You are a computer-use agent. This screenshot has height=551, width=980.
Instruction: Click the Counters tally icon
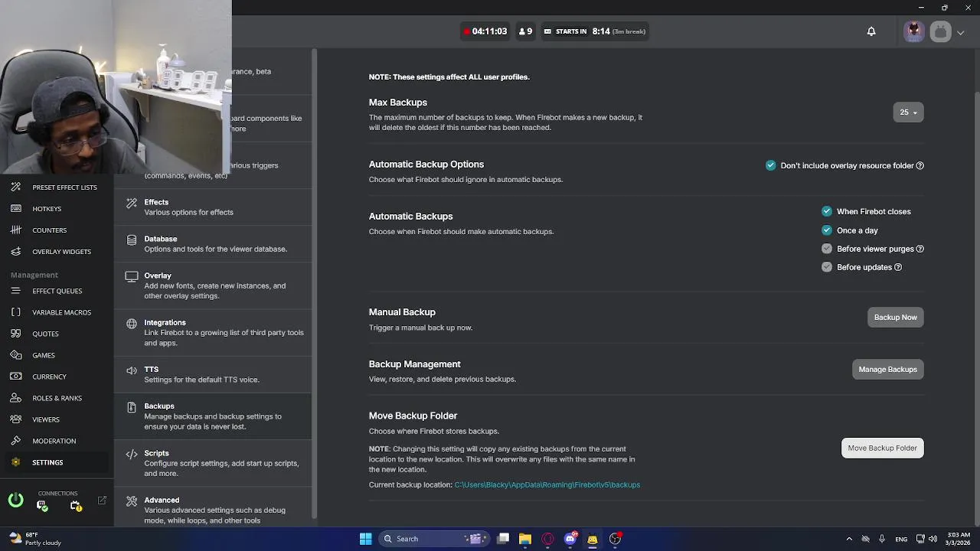point(15,230)
